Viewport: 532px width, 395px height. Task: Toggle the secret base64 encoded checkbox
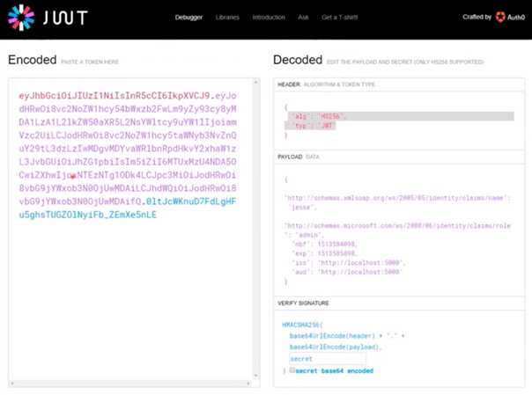[292, 370]
